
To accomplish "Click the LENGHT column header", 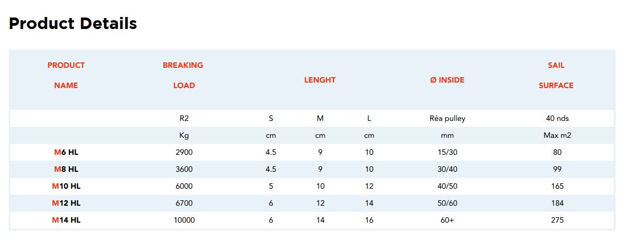I will pyautogui.click(x=320, y=80).
